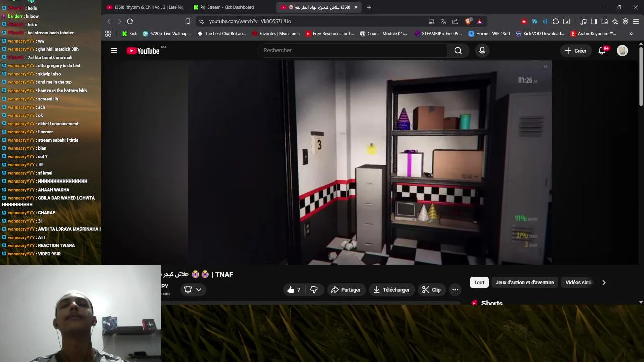Image resolution: width=644 pixels, height=362 pixels.
Task: Open the YouTube guide hamburger menu
Action: pyautogui.click(x=114, y=51)
